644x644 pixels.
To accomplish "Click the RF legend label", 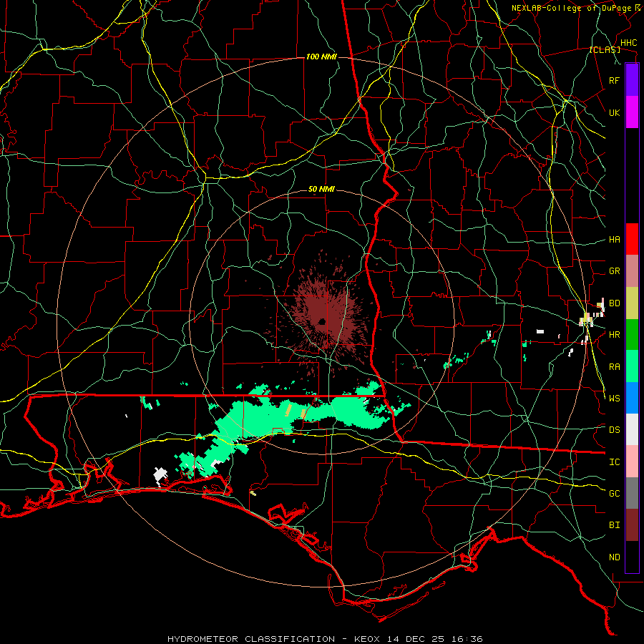I will pos(614,80).
